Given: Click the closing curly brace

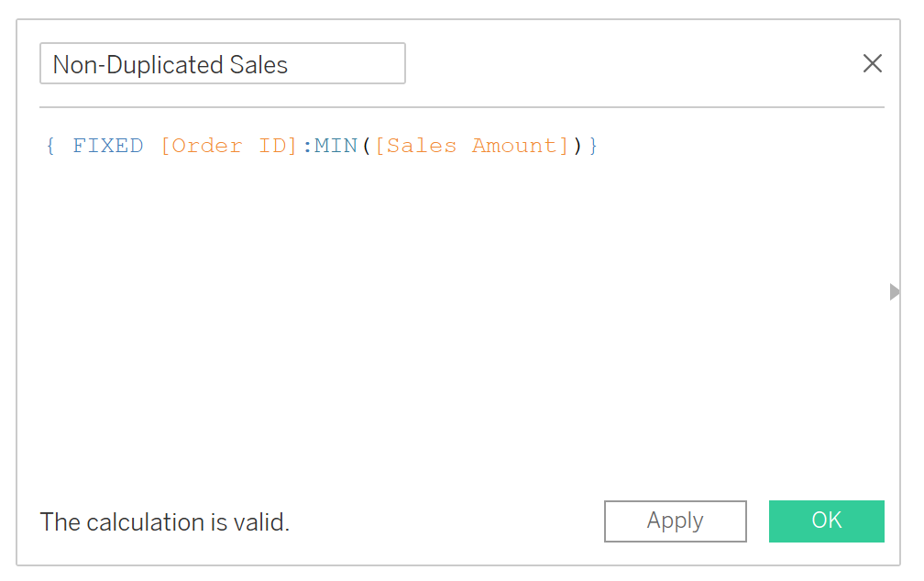Looking at the screenshot, I should 593,146.
